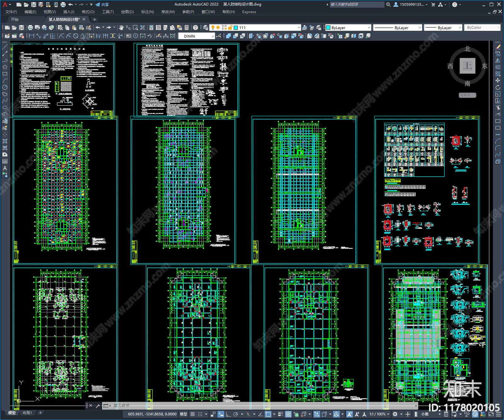Click the Move tool in right toolbar
Screen dimensions: 504x420
pos(498,81)
